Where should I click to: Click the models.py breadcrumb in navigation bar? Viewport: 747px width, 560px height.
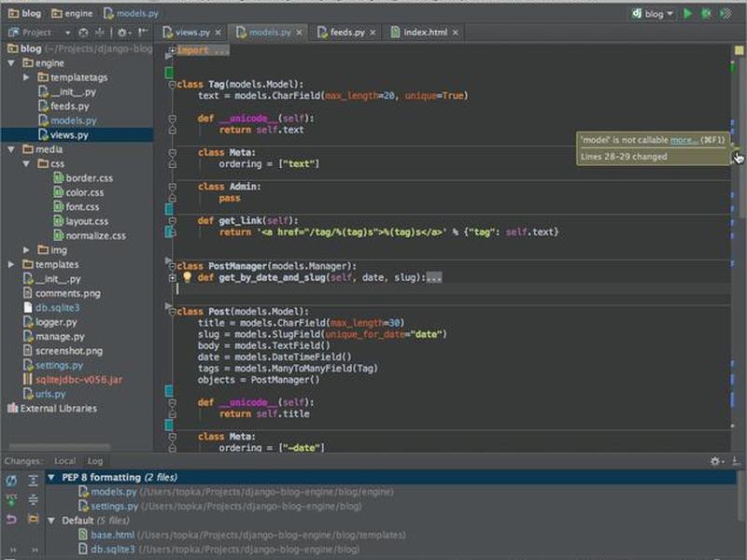coord(131,13)
